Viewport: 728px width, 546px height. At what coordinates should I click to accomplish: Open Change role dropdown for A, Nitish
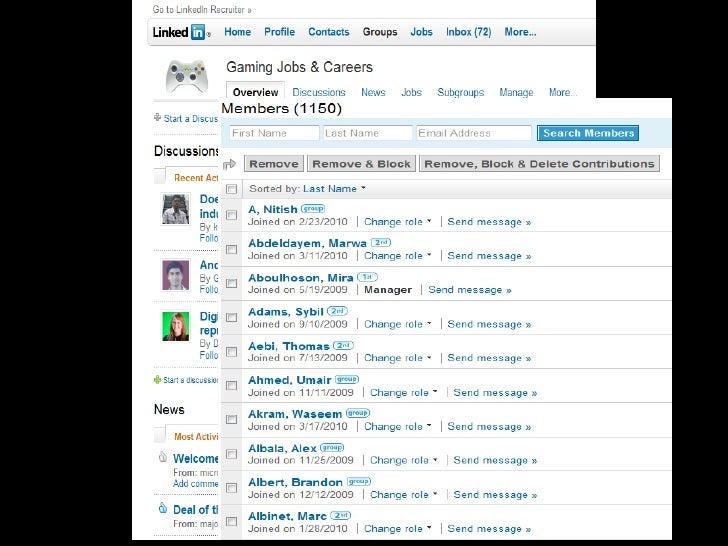coord(397,222)
